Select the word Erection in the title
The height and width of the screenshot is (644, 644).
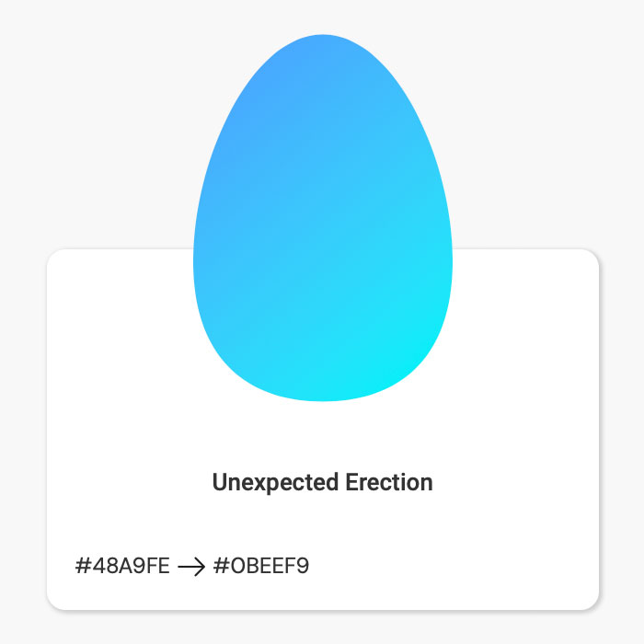pos(389,483)
